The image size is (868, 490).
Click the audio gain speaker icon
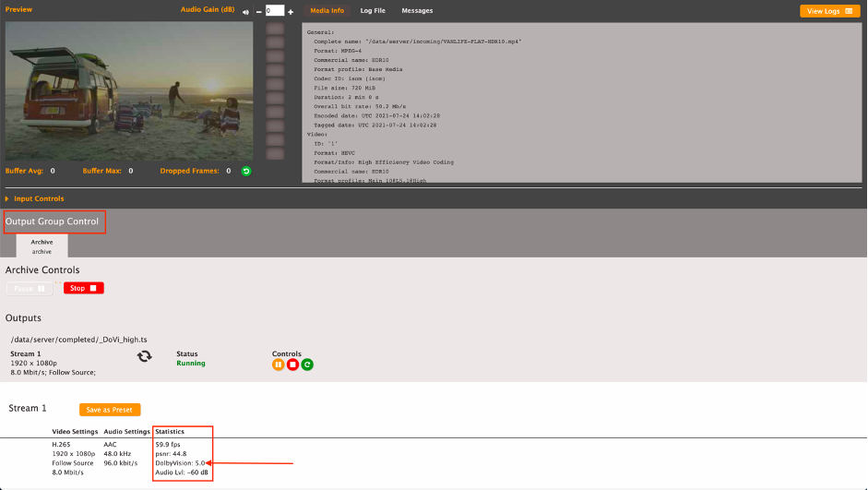245,12
